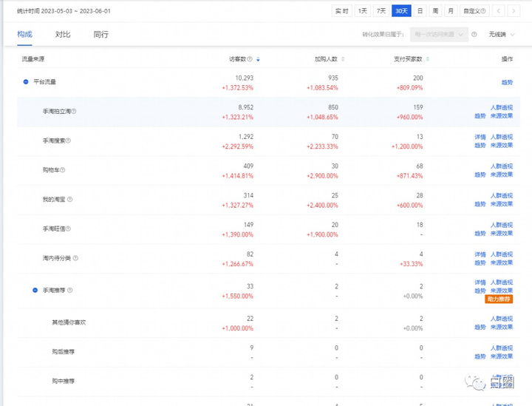This screenshot has height=406, width=532.
Task: Click the question mark icon beside 购物车
Action: (62, 170)
